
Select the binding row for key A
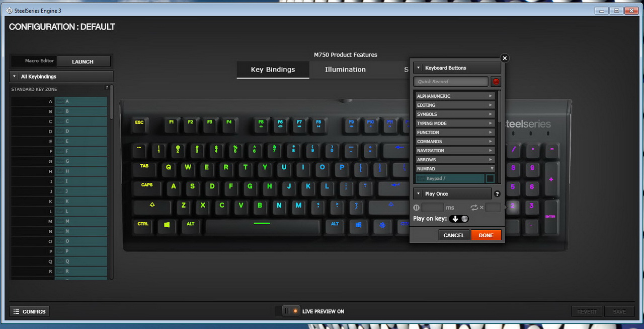pyautogui.click(x=59, y=101)
